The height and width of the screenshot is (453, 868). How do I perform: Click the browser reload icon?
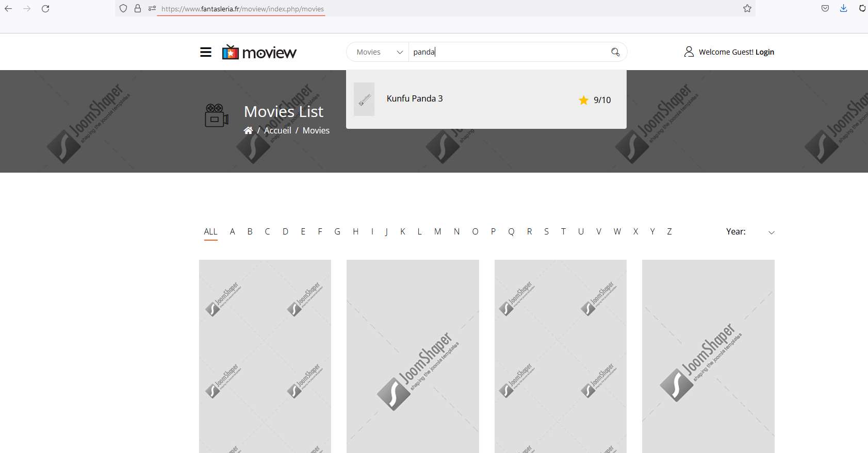click(x=45, y=8)
